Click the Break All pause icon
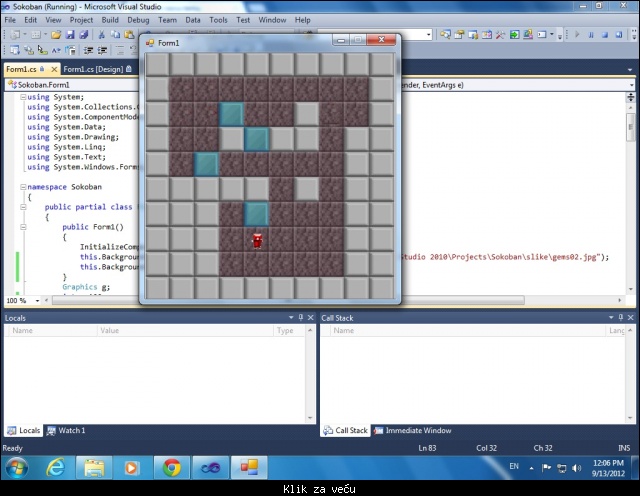Screen dimensions: 640x496 coord(591,35)
